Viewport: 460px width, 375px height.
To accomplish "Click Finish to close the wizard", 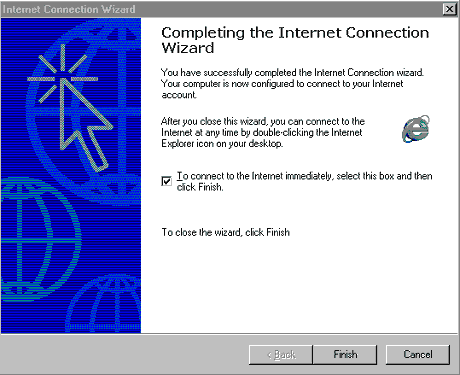I will point(345,354).
